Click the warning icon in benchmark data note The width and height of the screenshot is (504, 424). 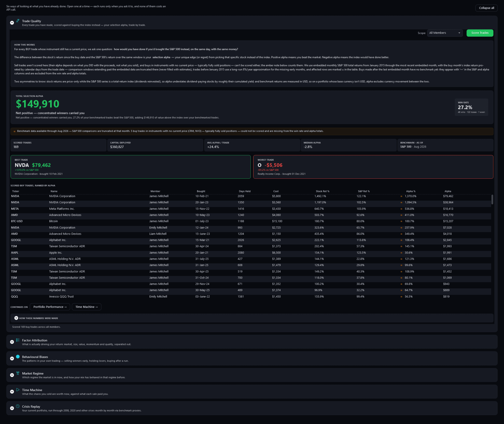tap(14, 132)
